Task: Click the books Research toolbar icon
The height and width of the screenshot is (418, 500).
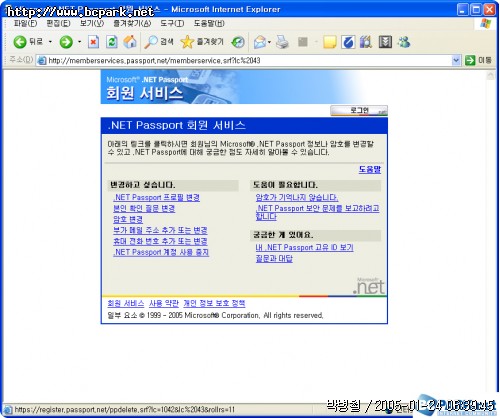Action: [366, 42]
